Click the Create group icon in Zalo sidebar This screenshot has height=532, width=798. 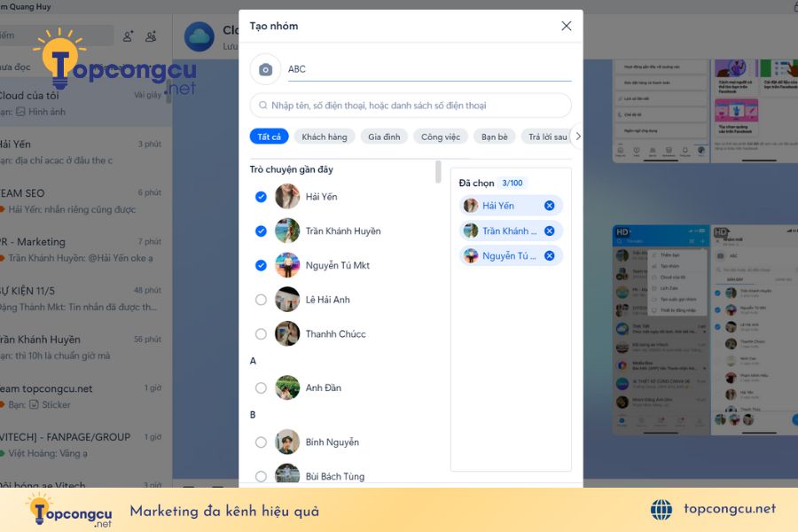click(151, 36)
